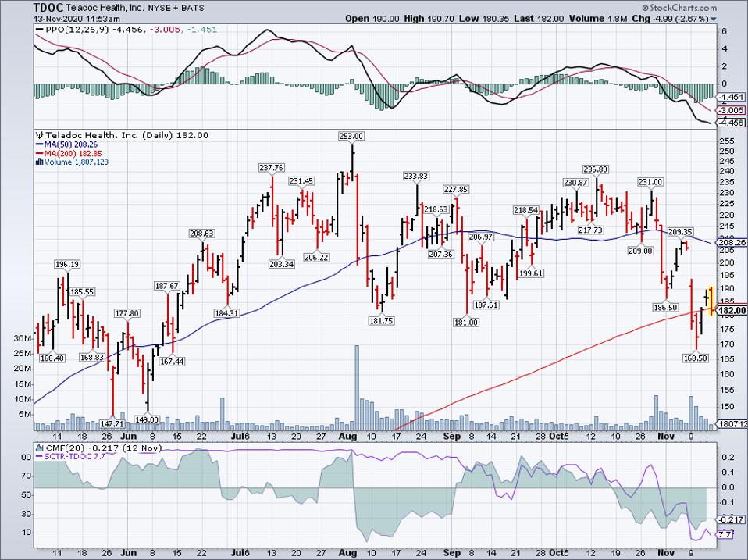Click the date stamp 13-Nov-2020 11:53am
This screenshot has width=748, height=560.
(77, 19)
